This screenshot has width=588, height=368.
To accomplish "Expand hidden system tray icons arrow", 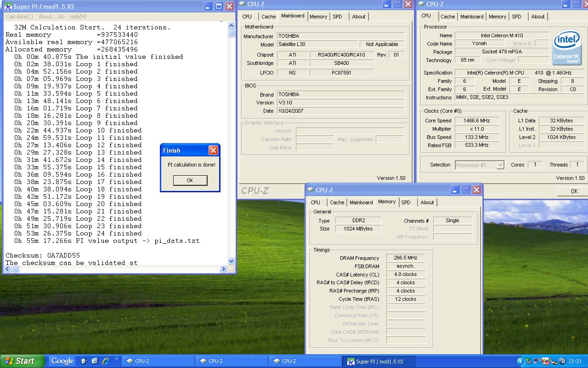I will click(520, 361).
